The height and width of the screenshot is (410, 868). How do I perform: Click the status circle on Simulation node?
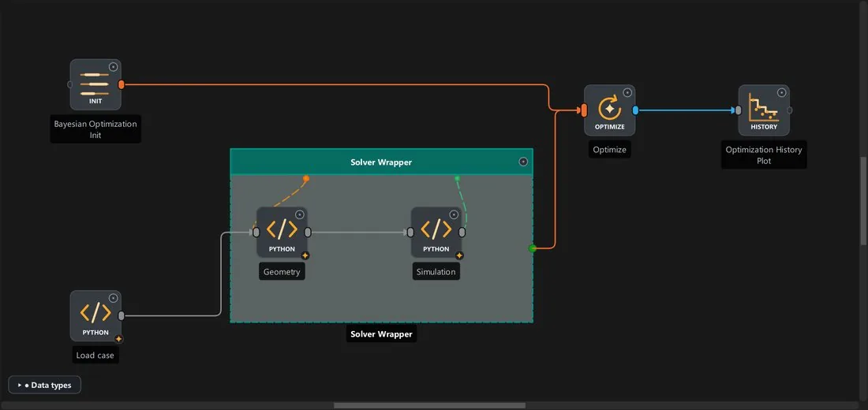tap(454, 214)
